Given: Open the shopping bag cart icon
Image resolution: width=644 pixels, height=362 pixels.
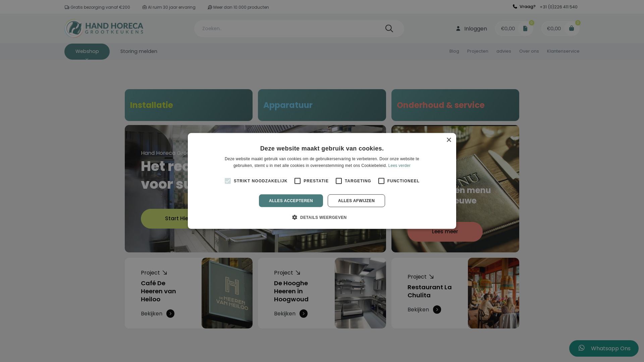Looking at the screenshot, I should (x=571, y=28).
